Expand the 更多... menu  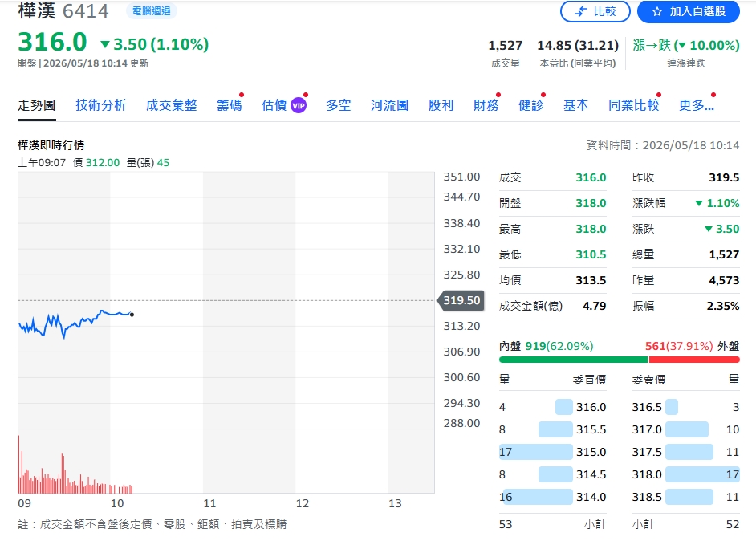(697, 105)
